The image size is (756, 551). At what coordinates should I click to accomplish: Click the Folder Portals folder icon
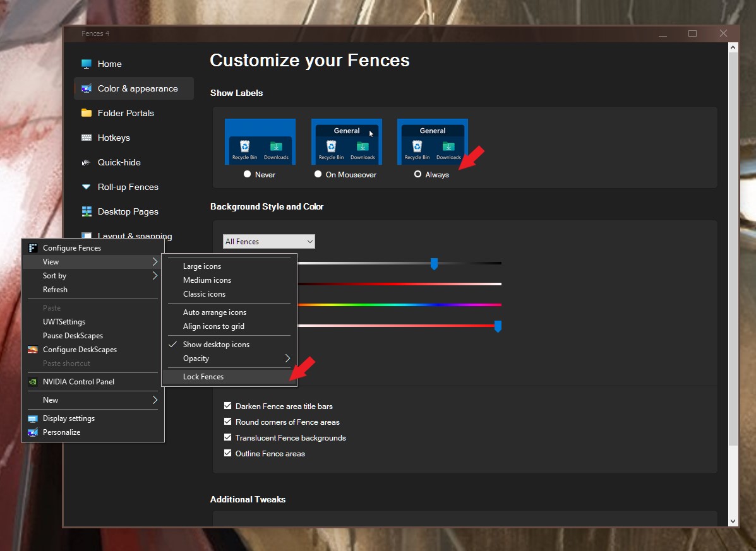87,113
